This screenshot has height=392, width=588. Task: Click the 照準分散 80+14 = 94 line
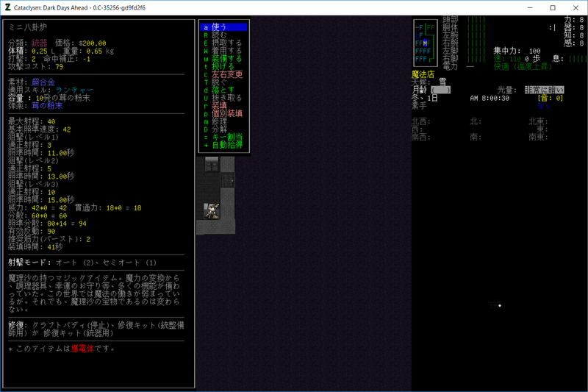coord(47,224)
